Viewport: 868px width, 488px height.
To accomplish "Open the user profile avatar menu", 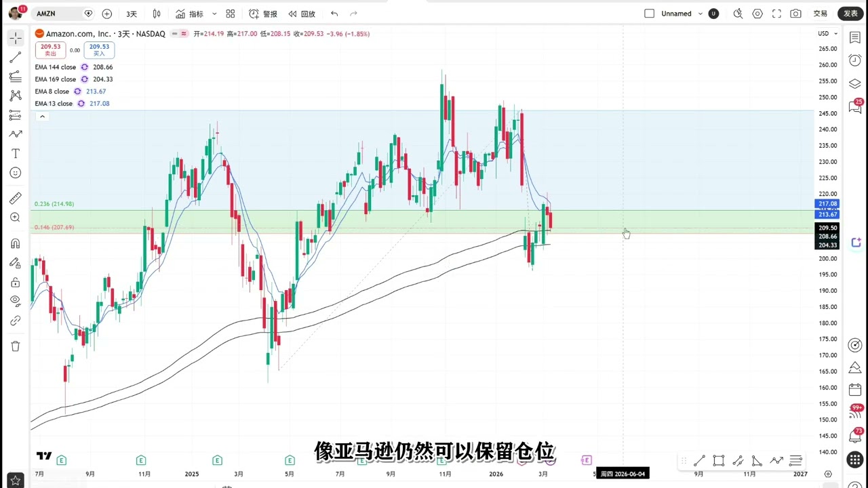I will 16,13.
